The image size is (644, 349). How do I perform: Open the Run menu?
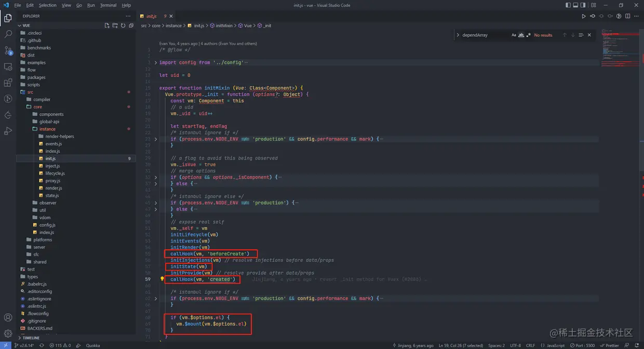pos(91,5)
